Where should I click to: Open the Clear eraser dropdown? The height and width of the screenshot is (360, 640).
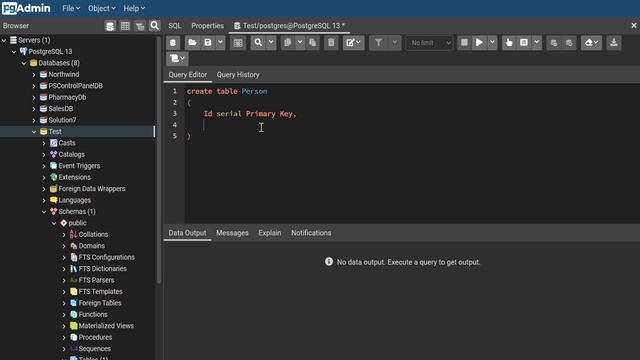(x=591, y=42)
